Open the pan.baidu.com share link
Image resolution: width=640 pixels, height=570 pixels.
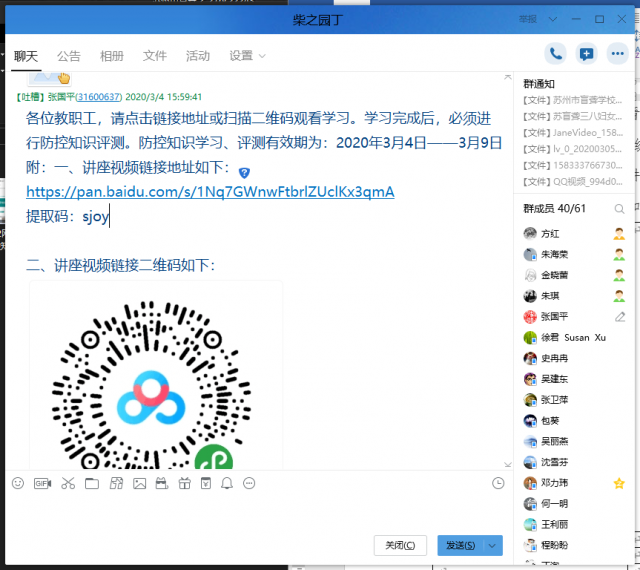click(x=210, y=191)
